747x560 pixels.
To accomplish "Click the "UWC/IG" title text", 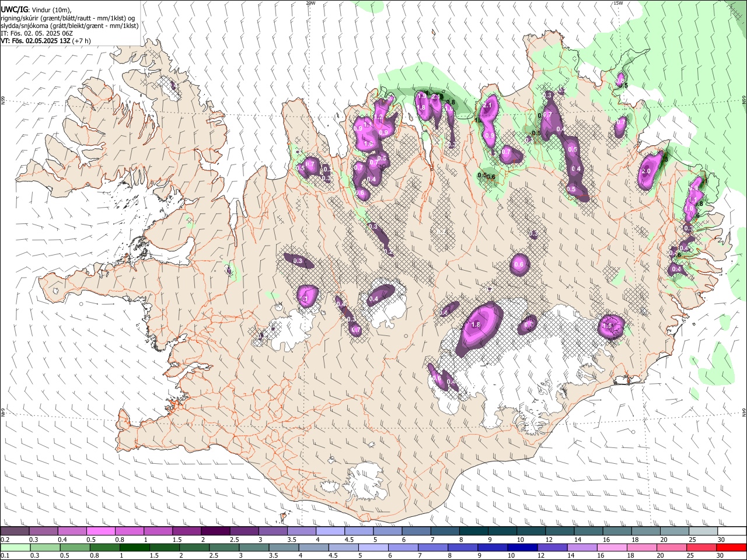I will click(14, 9).
